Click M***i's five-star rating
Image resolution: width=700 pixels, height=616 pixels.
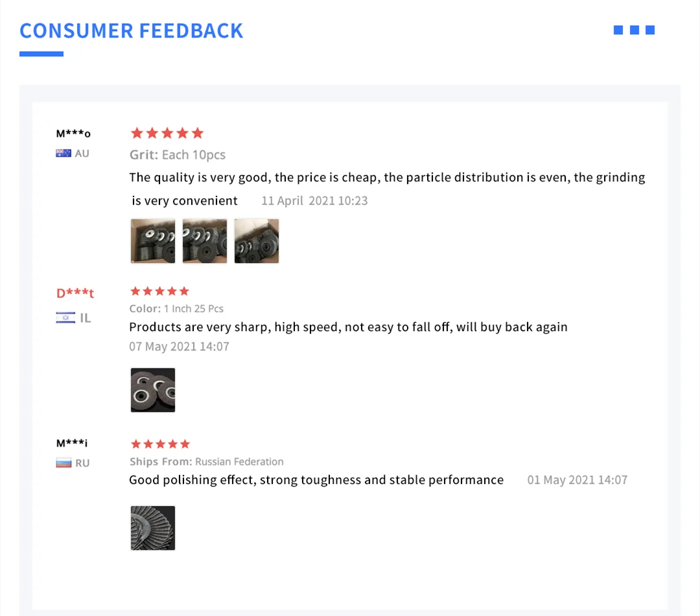point(159,444)
